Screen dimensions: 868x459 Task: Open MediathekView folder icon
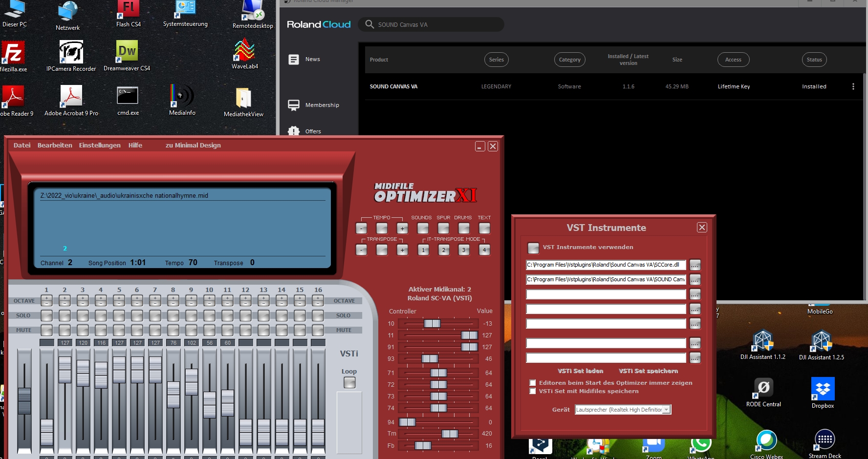(x=243, y=102)
